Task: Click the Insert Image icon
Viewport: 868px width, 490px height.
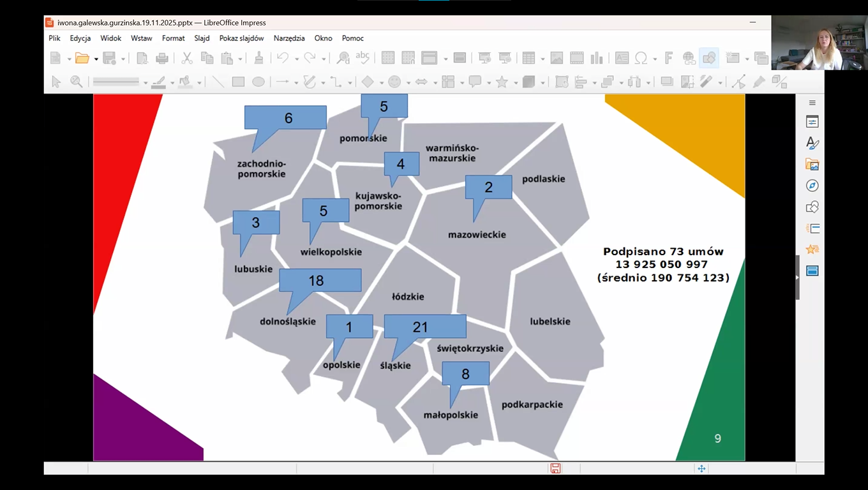Action: pos(557,58)
